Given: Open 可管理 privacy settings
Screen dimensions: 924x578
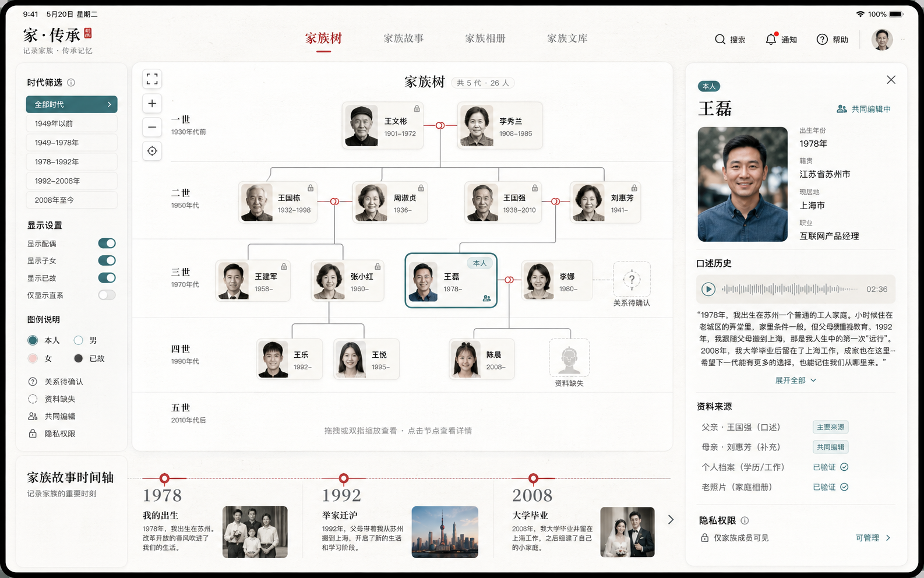Looking at the screenshot, I should [x=873, y=538].
